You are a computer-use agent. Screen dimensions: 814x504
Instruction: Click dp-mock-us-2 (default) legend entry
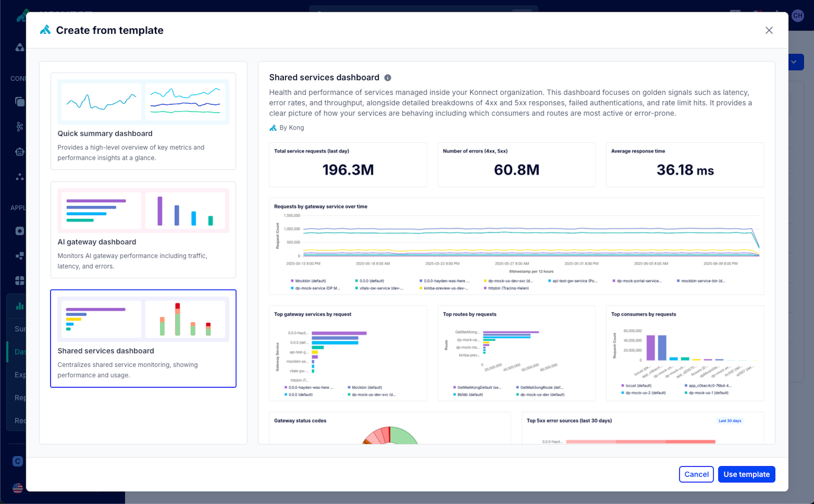(643, 393)
